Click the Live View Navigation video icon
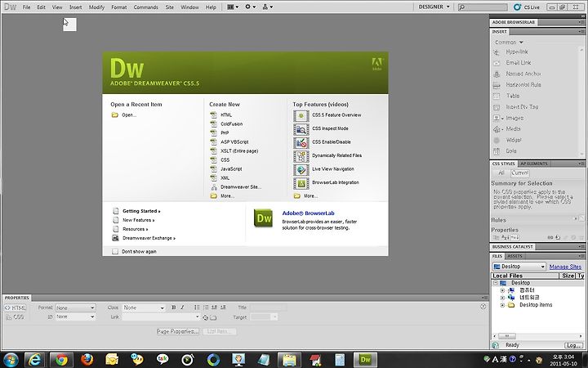 click(301, 170)
